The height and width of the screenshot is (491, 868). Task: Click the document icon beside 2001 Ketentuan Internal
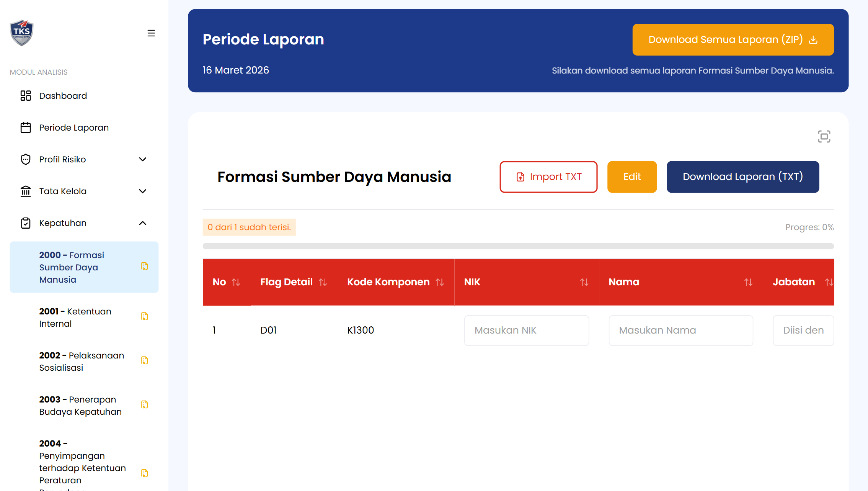[x=144, y=316]
